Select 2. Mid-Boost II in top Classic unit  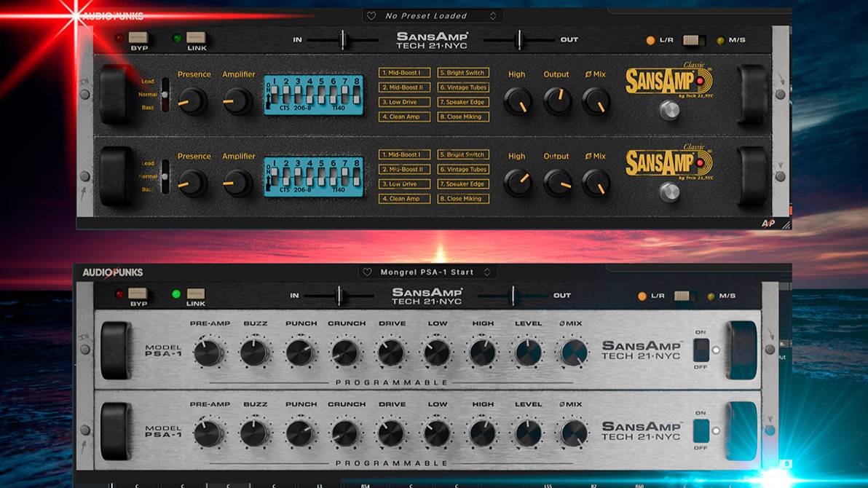[404, 87]
